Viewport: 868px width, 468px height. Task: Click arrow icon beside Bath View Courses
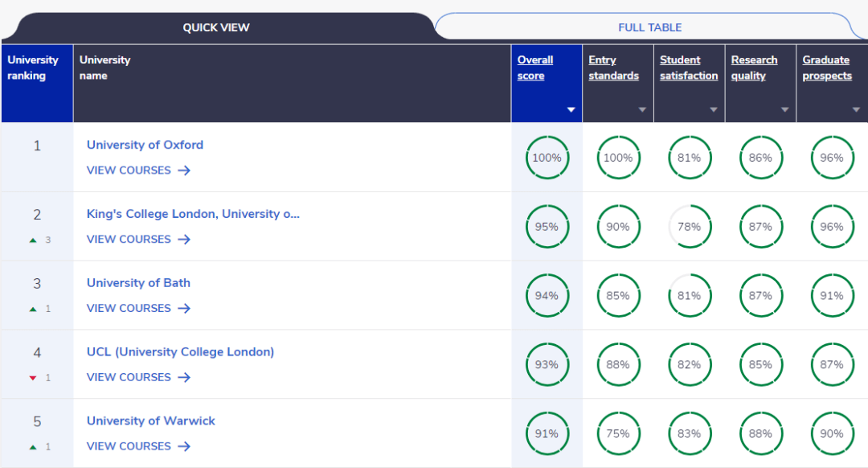coord(184,309)
